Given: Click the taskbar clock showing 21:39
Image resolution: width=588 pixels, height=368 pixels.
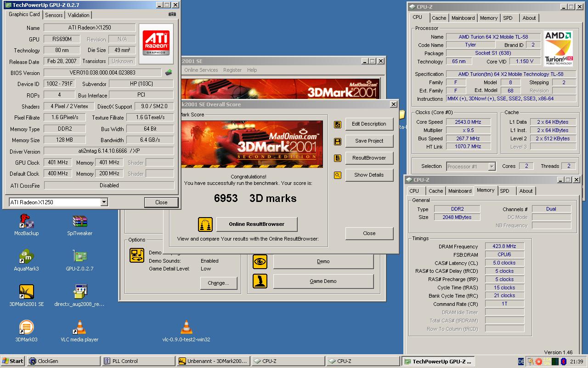Looking at the screenshot, I should (x=577, y=362).
